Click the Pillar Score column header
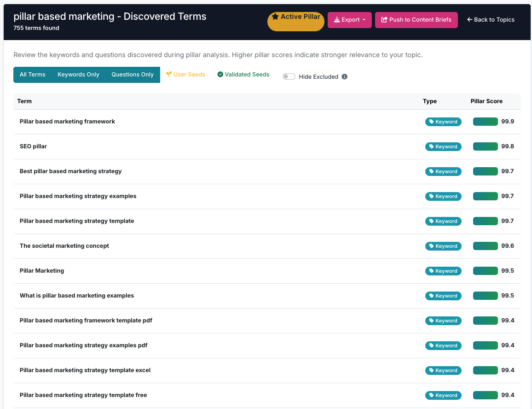Screen dimensions: 532x409 486,101
